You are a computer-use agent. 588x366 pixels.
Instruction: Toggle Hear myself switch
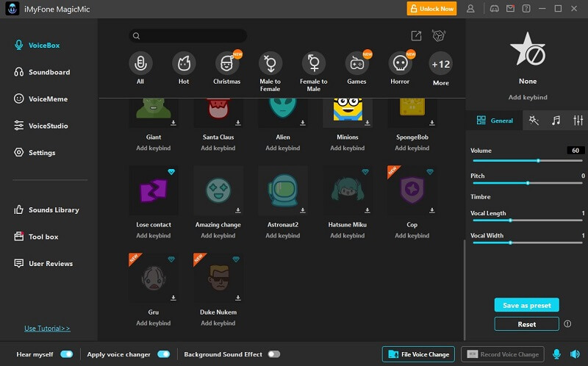(x=67, y=354)
